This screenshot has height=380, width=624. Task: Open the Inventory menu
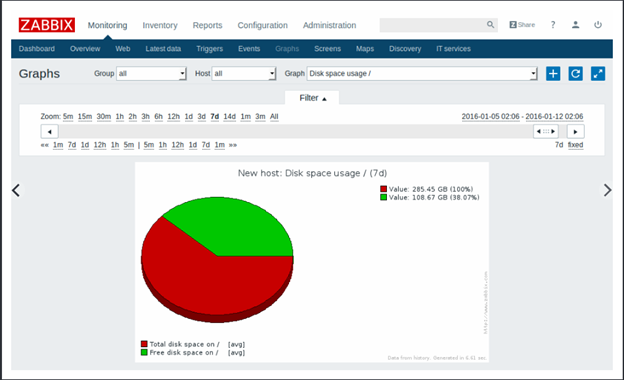(x=160, y=25)
